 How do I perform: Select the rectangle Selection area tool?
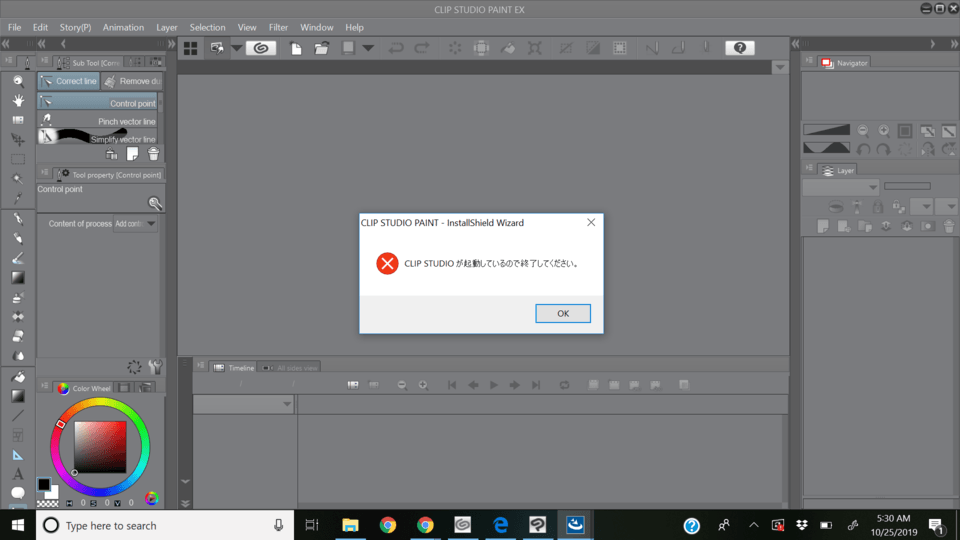coord(18,159)
